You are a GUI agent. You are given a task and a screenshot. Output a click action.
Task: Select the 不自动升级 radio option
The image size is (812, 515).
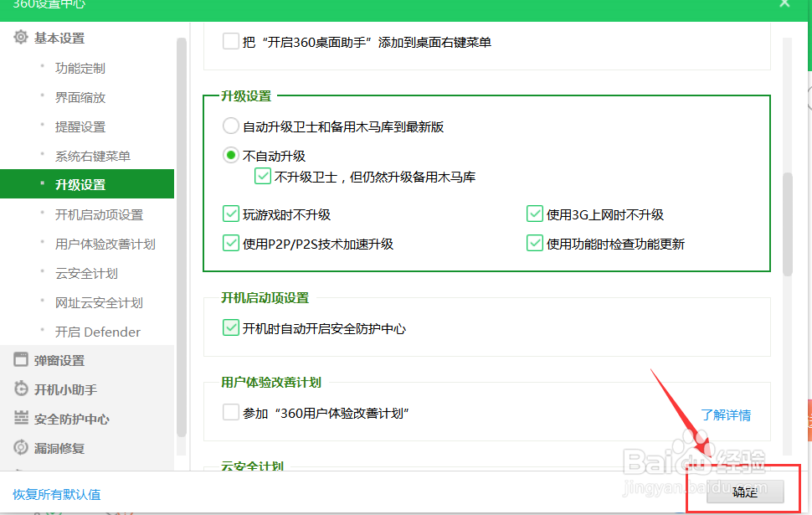pos(230,155)
